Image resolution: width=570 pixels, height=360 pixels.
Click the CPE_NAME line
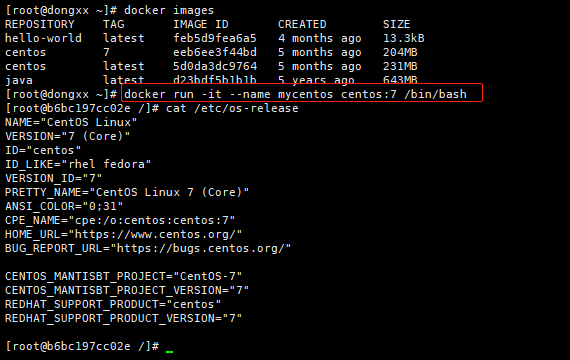(x=120, y=220)
